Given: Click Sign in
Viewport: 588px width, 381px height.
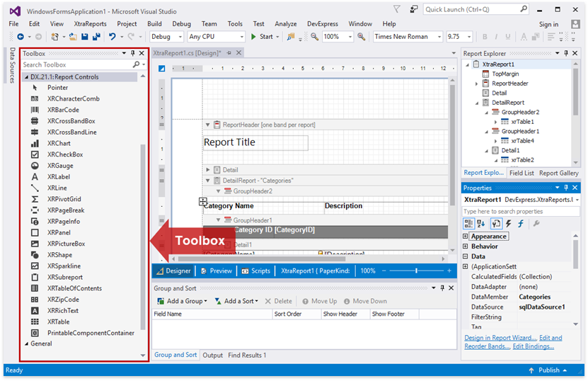Looking at the screenshot, I should [x=548, y=24].
